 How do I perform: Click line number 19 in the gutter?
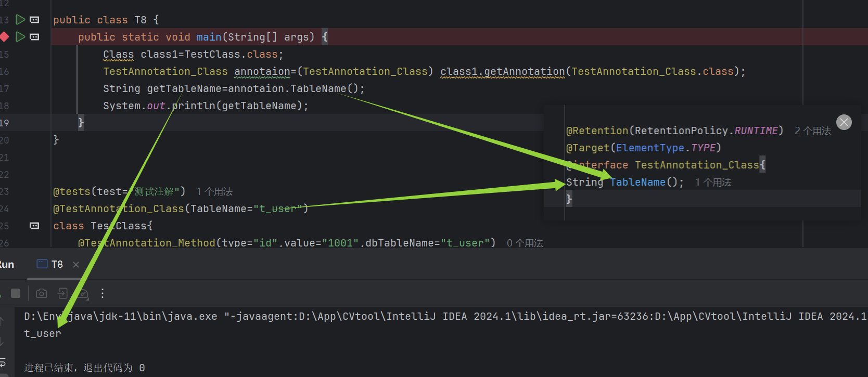pos(4,123)
